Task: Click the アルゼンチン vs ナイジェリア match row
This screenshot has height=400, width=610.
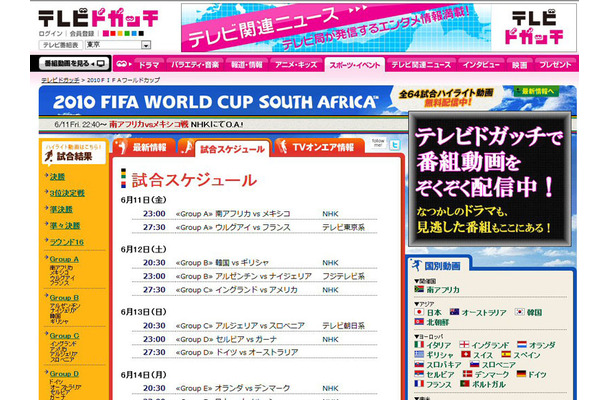Action: (x=254, y=276)
